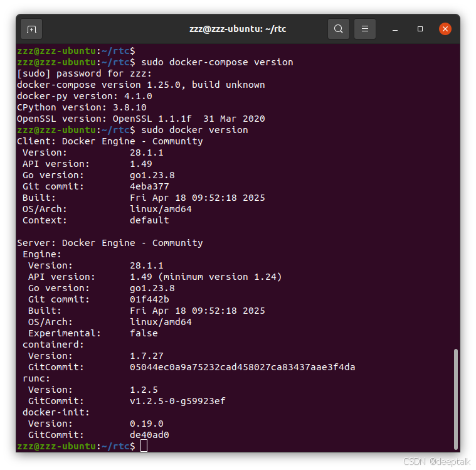
Task: Click 'sudo docker-compose version' command text
Action: click(x=217, y=62)
